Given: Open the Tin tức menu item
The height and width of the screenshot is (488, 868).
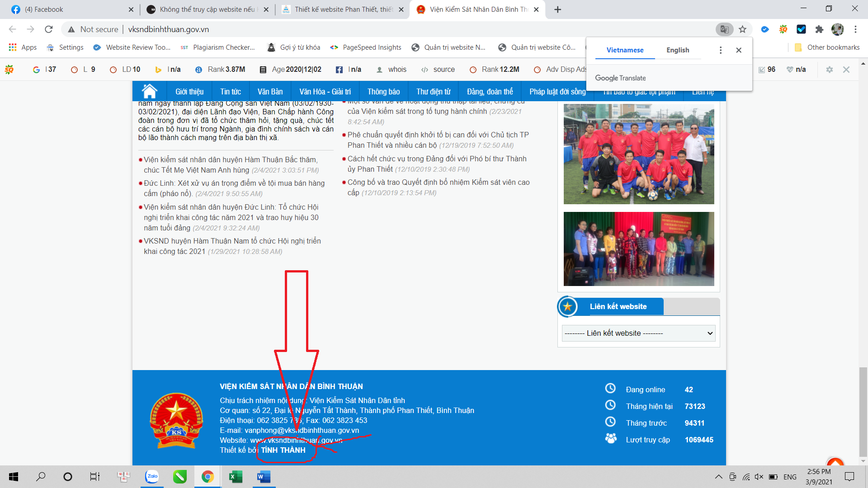Looking at the screenshot, I should [231, 91].
